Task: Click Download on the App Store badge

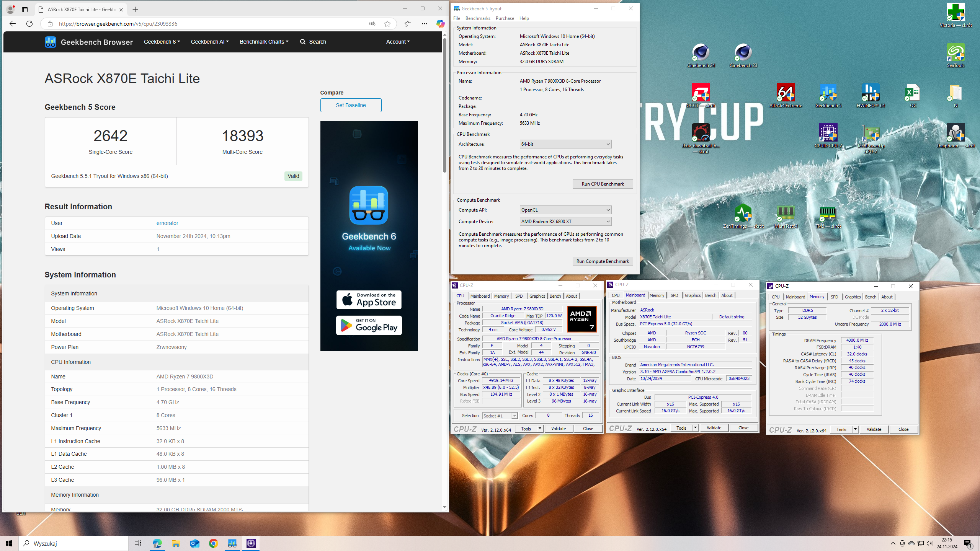Action: [369, 300]
